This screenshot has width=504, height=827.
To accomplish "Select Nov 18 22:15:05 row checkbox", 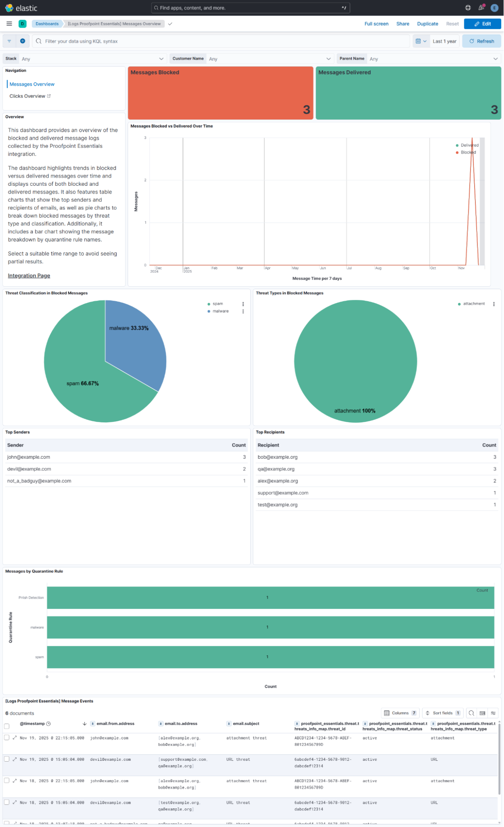I will (x=7, y=780).
